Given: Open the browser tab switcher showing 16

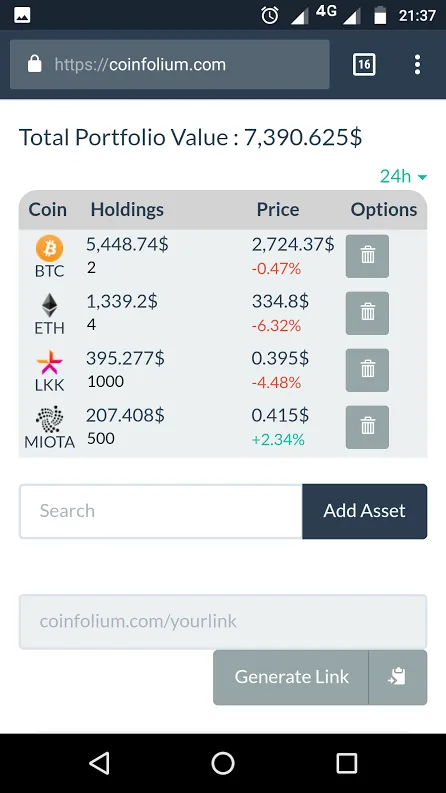Looking at the screenshot, I should [364, 65].
